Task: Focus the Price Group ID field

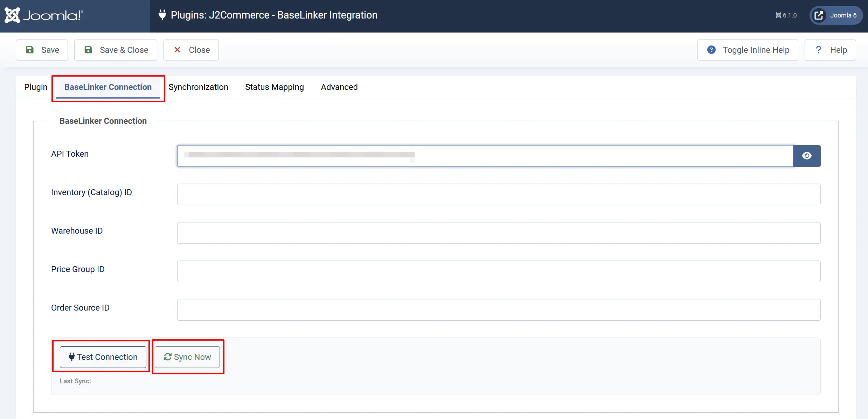Action: 499,271
